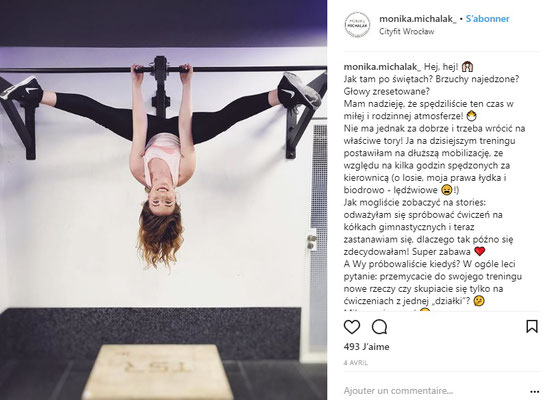The height and width of the screenshot is (400, 543).
Task: Click the wooden plyo box in the photo
Action: coord(158,372)
